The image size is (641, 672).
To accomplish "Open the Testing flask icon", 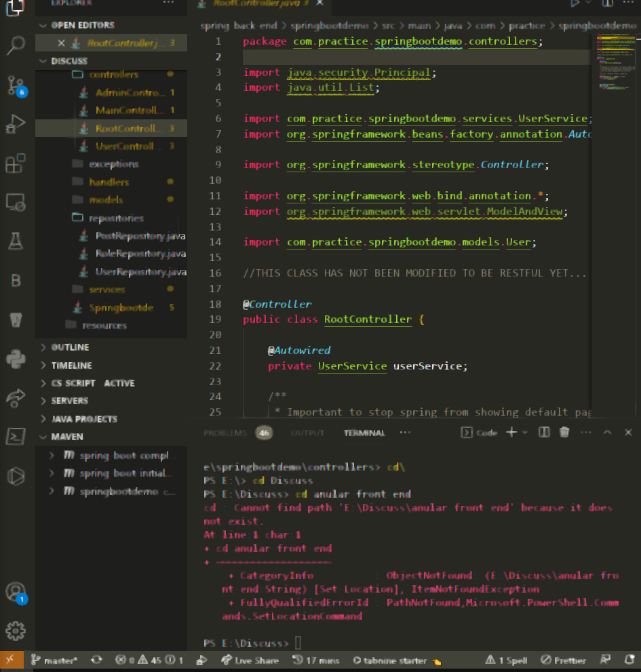I will coord(16,241).
